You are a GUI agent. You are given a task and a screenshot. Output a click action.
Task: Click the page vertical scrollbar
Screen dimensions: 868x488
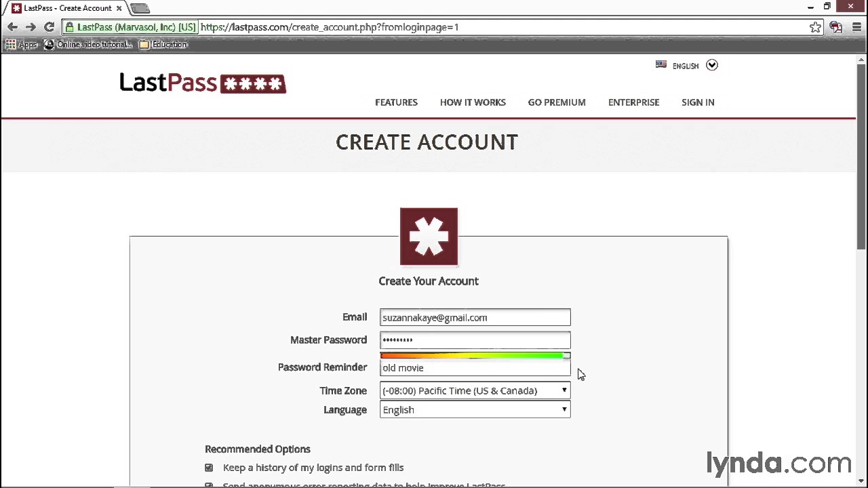click(x=861, y=156)
